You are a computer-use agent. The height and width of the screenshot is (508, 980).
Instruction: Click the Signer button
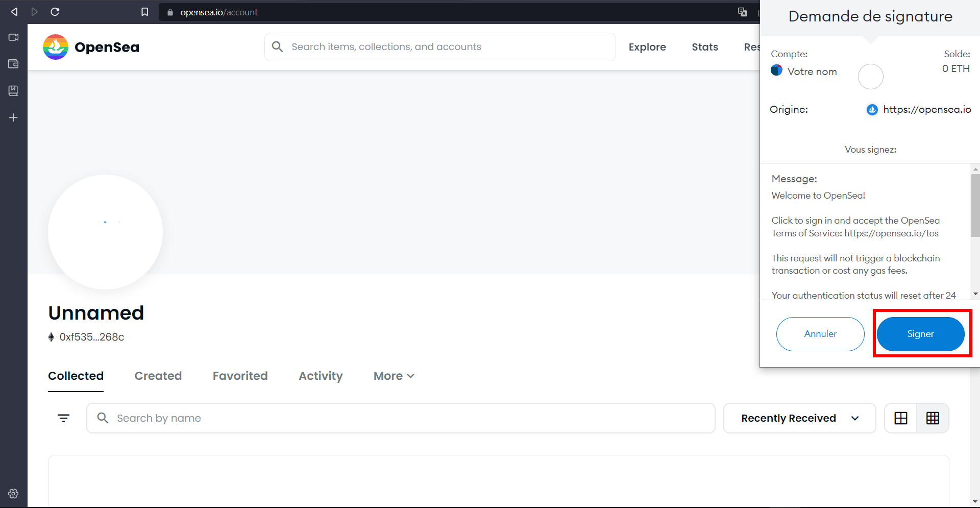click(x=920, y=334)
